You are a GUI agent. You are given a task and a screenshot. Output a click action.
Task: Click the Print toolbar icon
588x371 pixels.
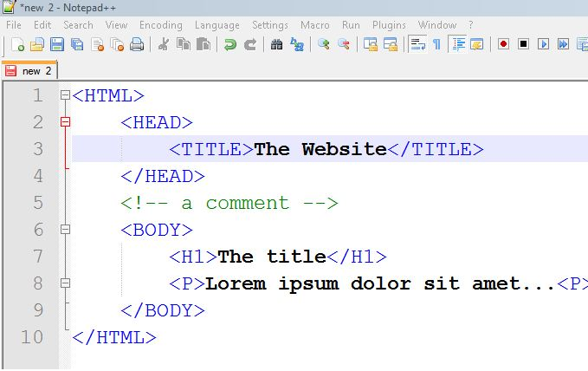pyautogui.click(x=137, y=44)
